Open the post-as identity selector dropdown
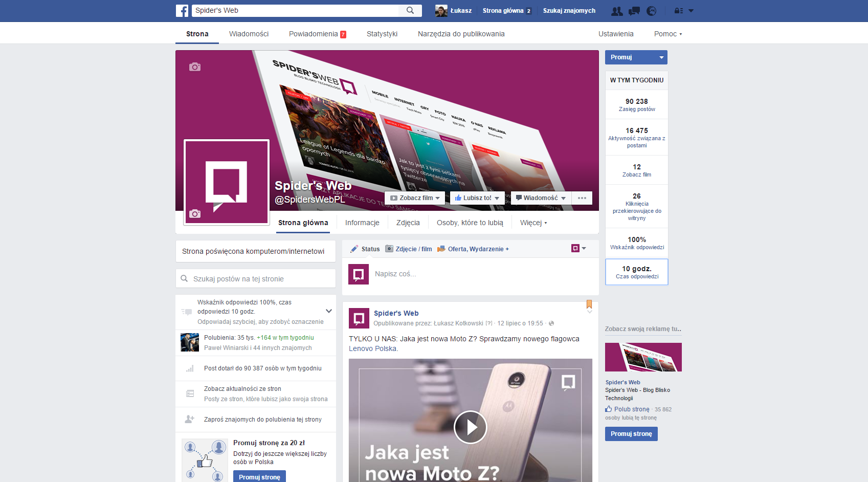 click(578, 248)
